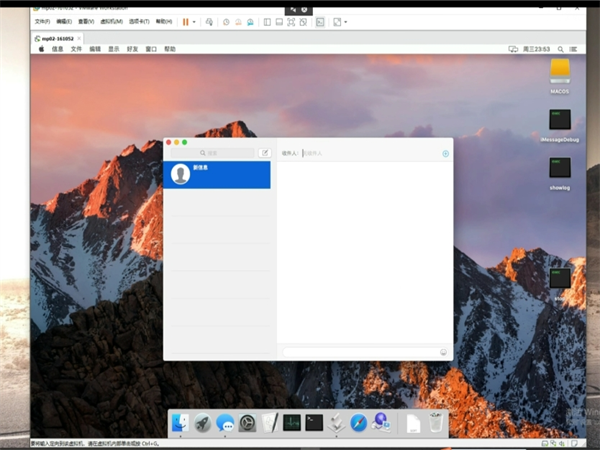
Task: Click the compose new message icon
Action: [264, 153]
